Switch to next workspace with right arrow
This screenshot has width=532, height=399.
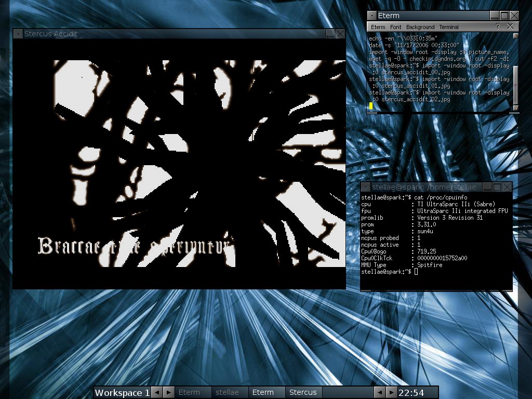(169, 393)
